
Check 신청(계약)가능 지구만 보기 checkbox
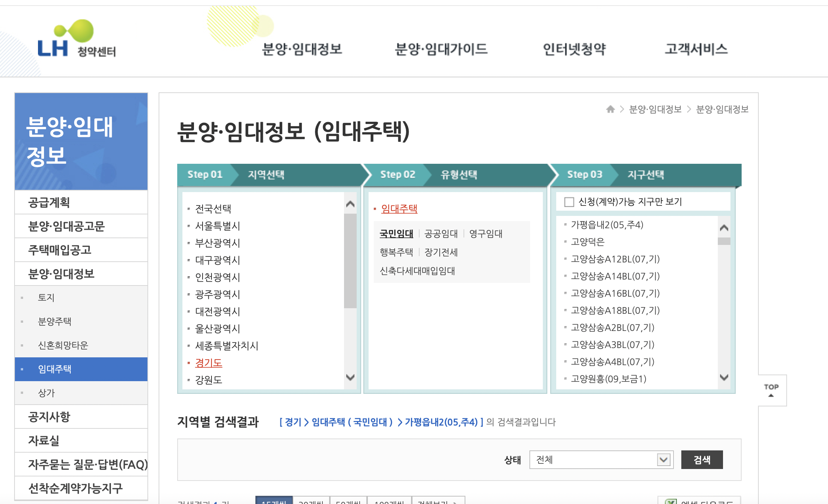coord(569,202)
